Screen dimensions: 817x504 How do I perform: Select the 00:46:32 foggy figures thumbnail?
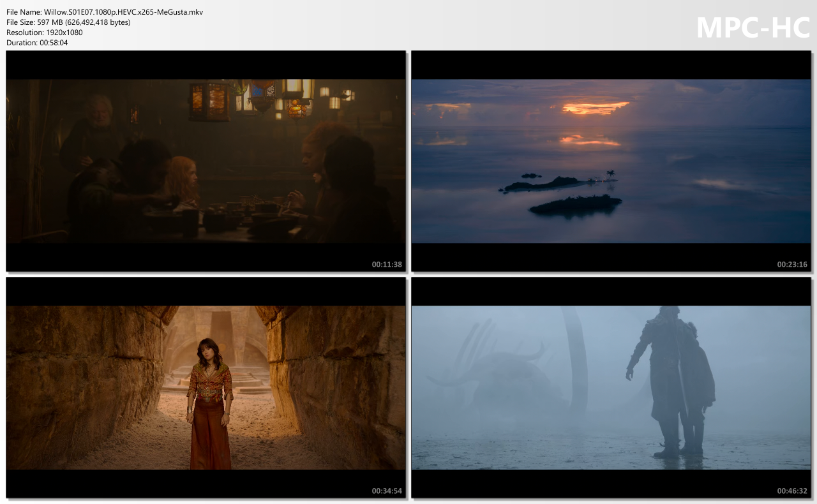coord(611,387)
